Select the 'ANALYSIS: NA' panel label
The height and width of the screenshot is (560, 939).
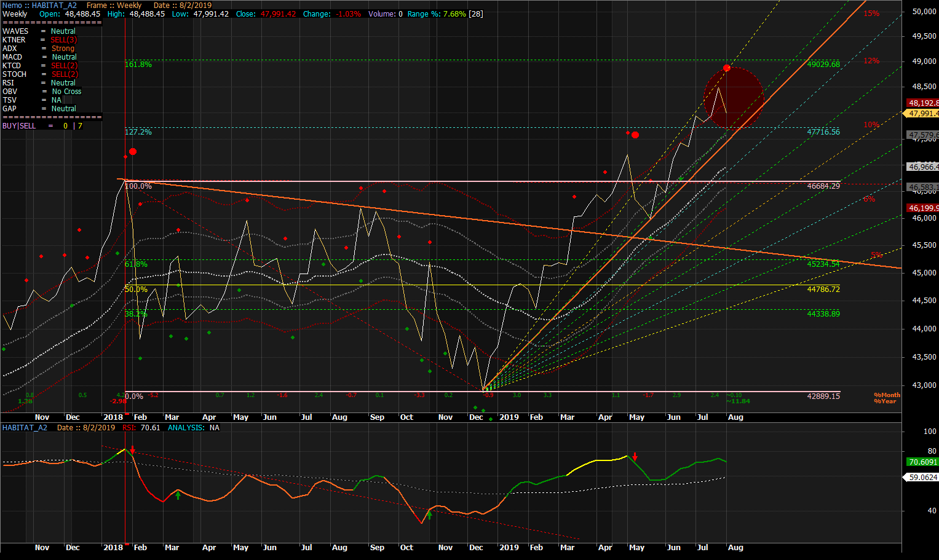click(x=194, y=427)
